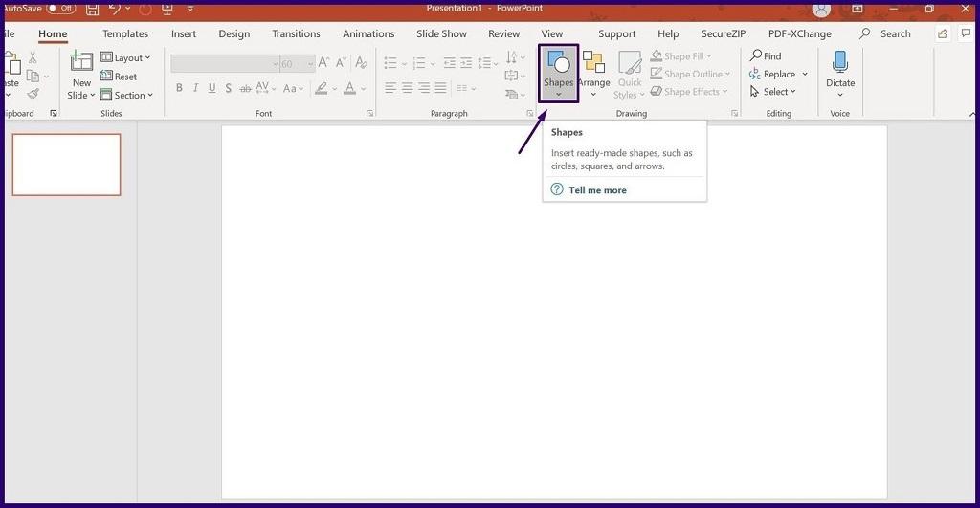Toggle Align Right paragraph alignment

point(424,88)
